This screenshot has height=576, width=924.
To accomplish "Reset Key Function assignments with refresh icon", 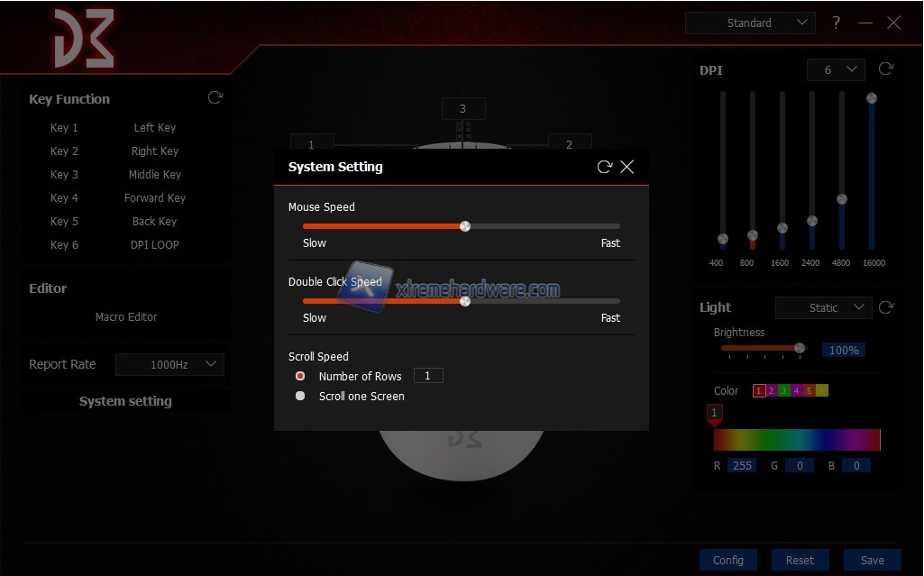I will tap(215, 97).
